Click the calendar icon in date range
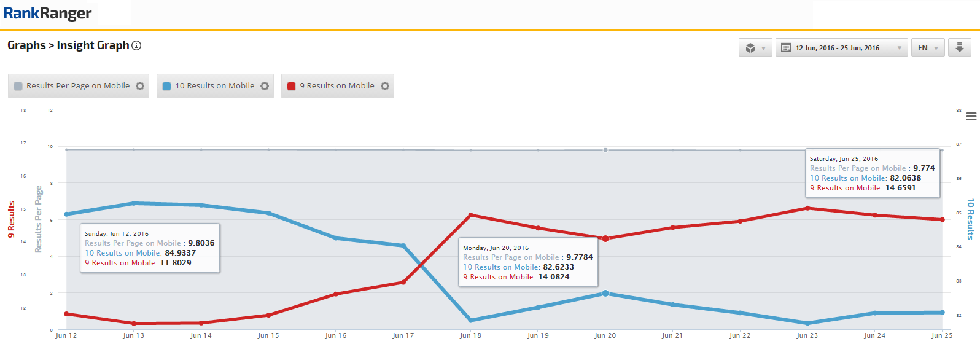980x344 pixels. (x=786, y=48)
